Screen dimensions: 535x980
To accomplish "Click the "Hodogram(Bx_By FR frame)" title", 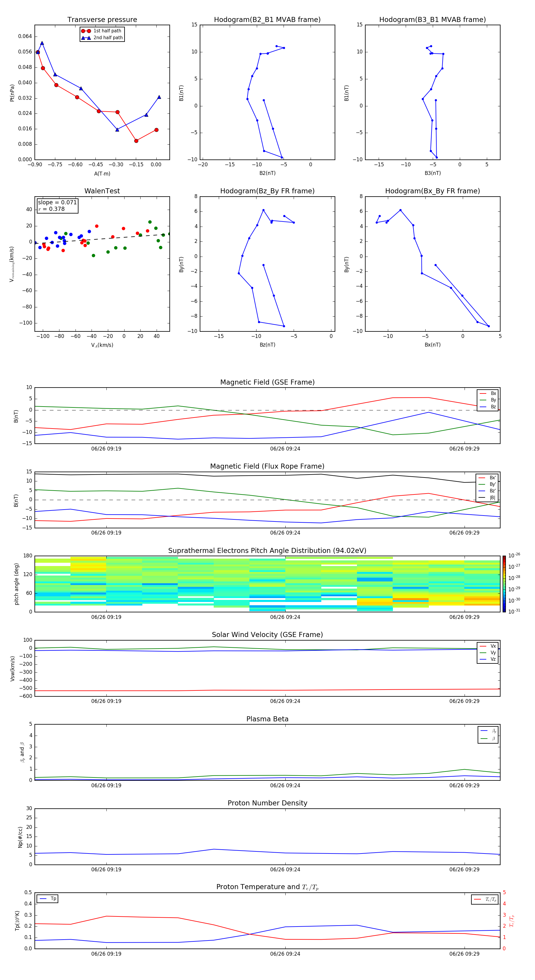I will (432, 191).
